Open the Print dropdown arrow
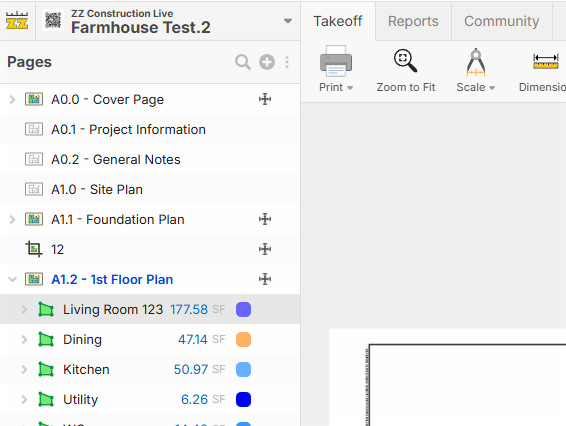Viewport: 566px width, 426px height. click(350, 88)
